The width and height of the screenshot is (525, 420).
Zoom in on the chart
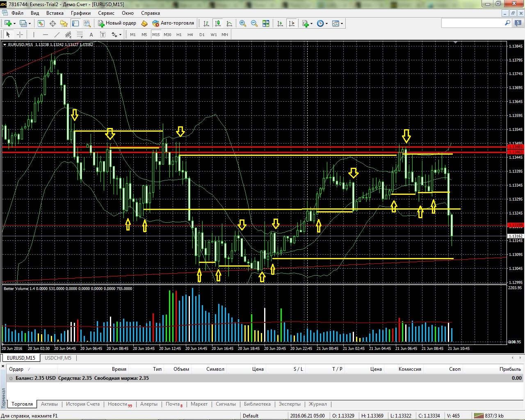click(x=243, y=23)
